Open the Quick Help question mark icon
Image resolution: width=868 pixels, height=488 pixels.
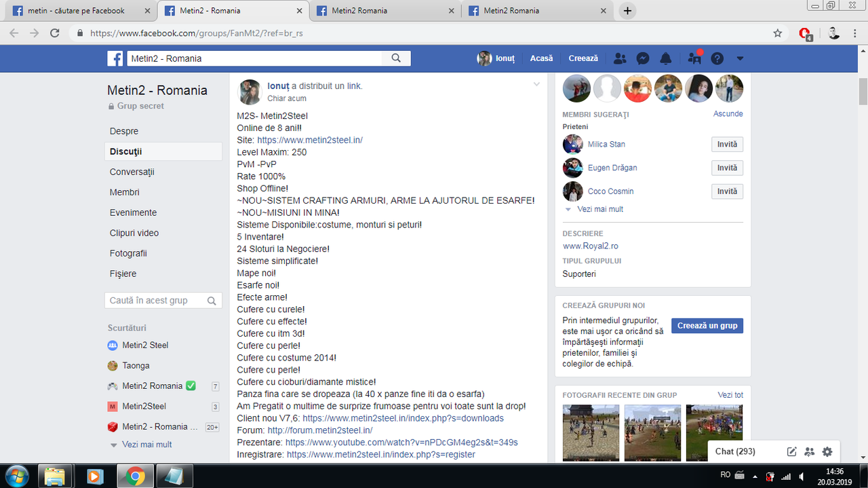717,58
